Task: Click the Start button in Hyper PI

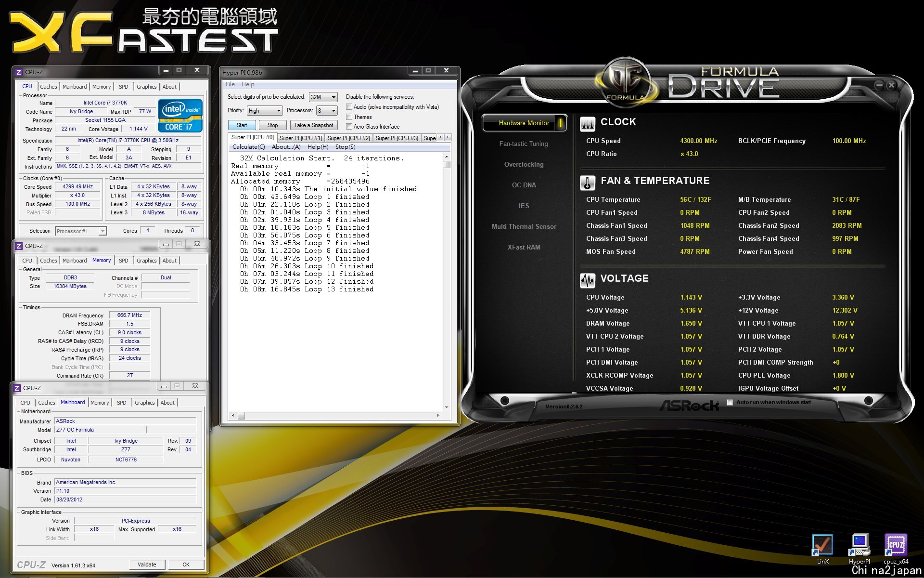Action: [x=242, y=125]
